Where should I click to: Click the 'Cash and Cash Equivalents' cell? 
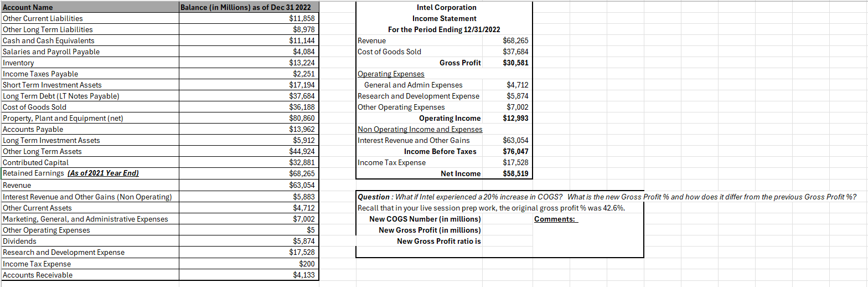click(90, 40)
